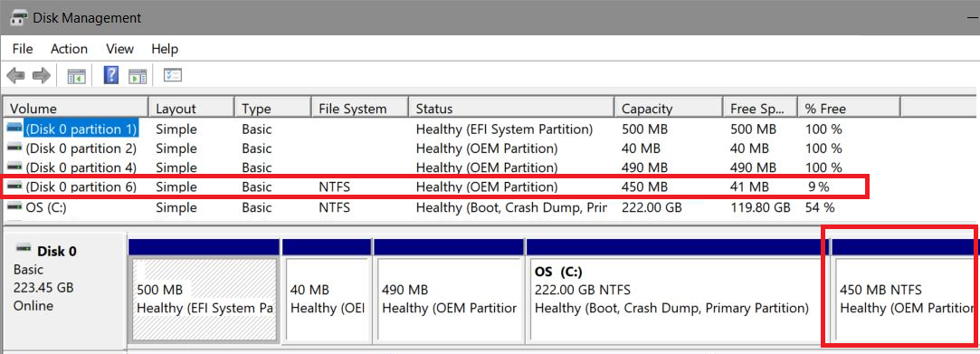Sort by the Capacity column header
The image size is (980, 354).
[668, 109]
